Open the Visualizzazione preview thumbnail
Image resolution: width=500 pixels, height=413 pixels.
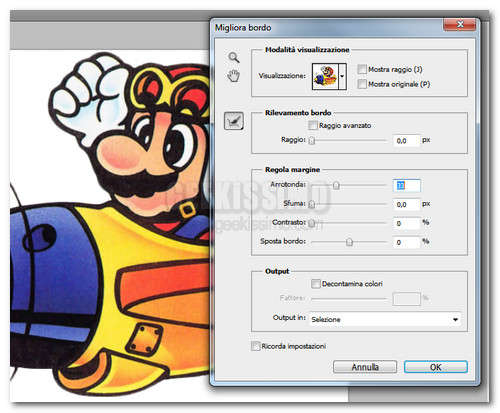[325, 76]
